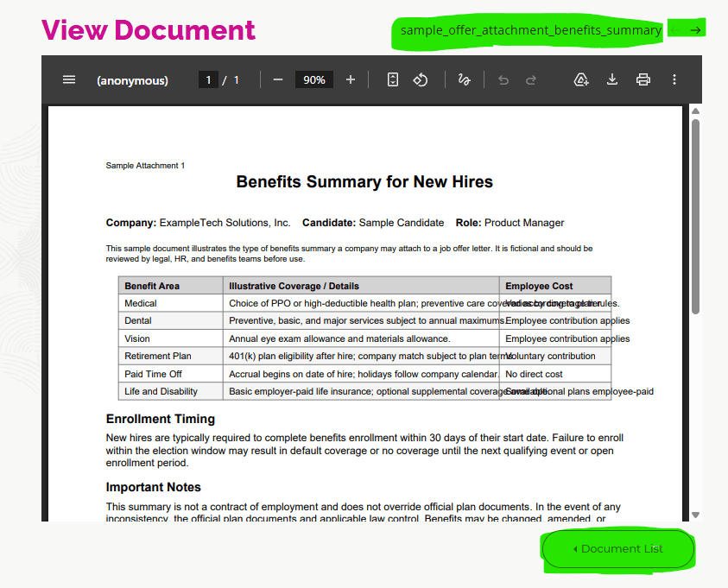Open the PDF sidebar hamburger menu
This screenshot has height=588, width=728.
point(69,79)
